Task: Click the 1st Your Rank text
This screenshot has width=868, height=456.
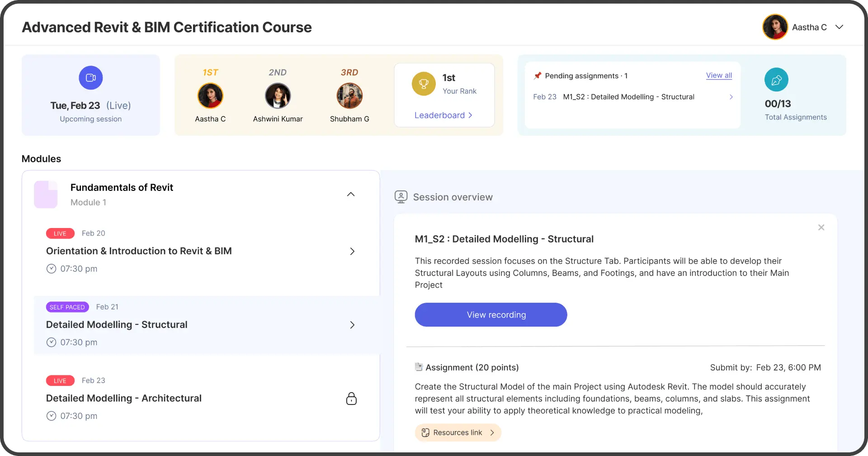Action: [459, 84]
